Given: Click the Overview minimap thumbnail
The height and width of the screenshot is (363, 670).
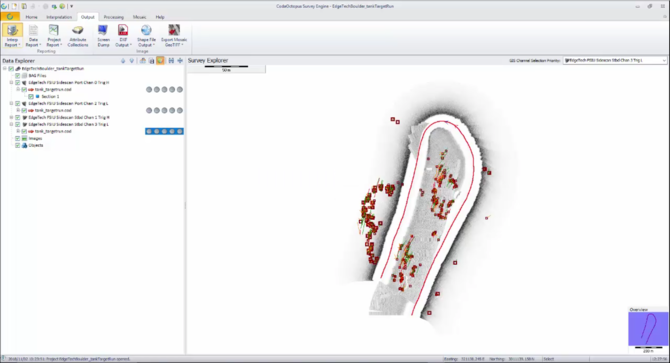Looking at the screenshot, I should tap(648, 329).
